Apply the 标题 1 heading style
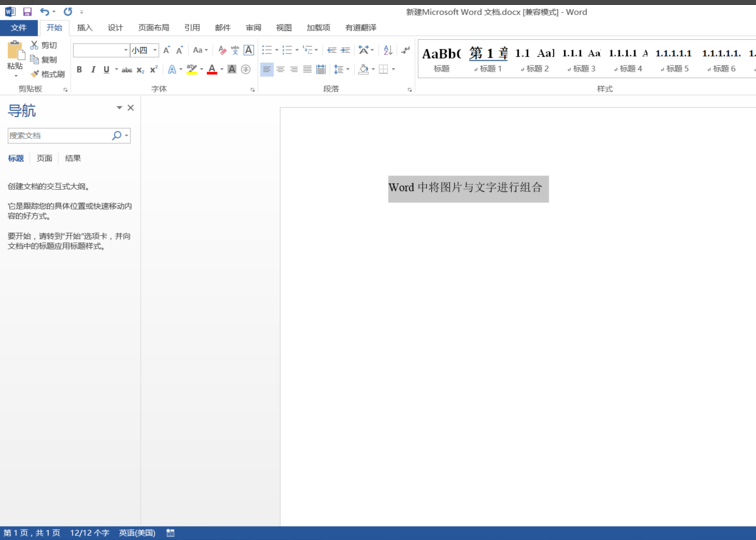Image resolution: width=756 pixels, height=540 pixels. (488, 59)
